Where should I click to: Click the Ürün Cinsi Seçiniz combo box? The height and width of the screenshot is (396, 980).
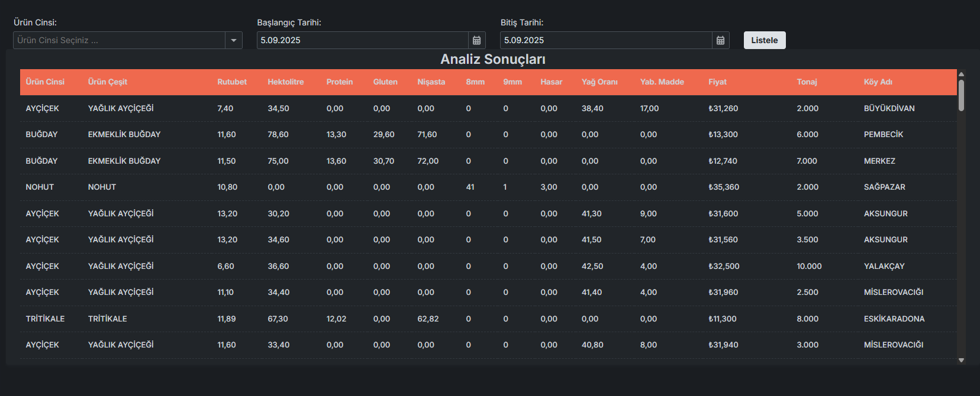[118, 40]
